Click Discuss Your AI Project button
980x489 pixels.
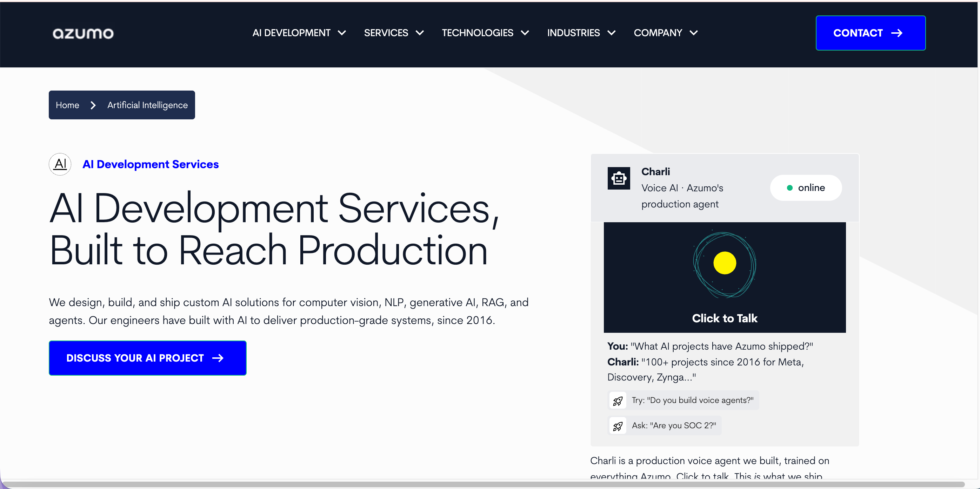(148, 358)
